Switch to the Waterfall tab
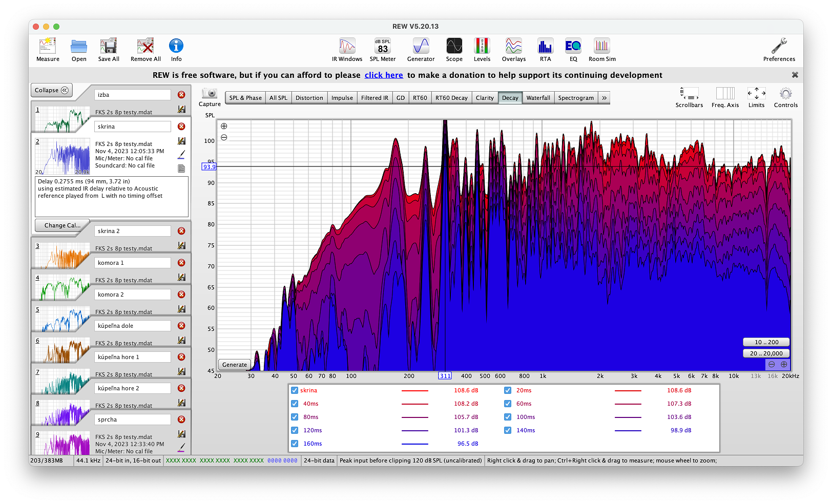 coord(538,98)
